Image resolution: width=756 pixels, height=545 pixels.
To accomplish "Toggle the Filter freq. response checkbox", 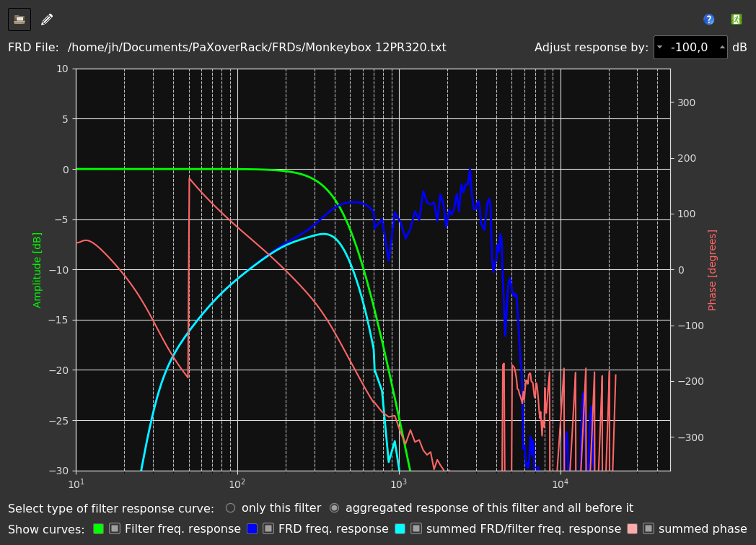I will [x=114, y=528].
